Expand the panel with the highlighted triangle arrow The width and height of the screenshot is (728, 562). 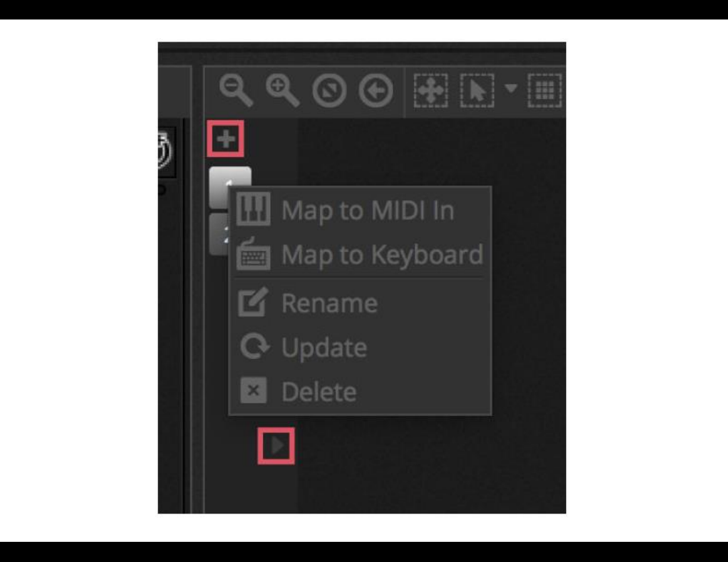point(276,446)
